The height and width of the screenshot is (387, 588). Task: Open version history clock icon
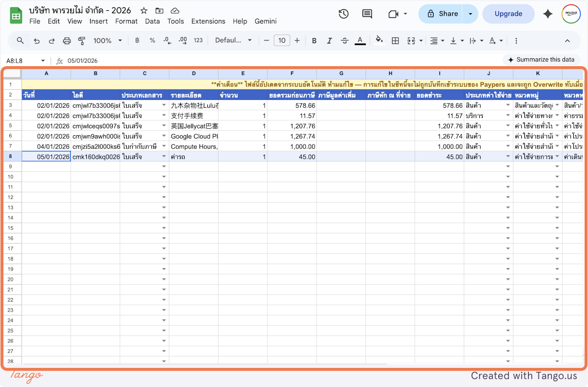tap(343, 14)
